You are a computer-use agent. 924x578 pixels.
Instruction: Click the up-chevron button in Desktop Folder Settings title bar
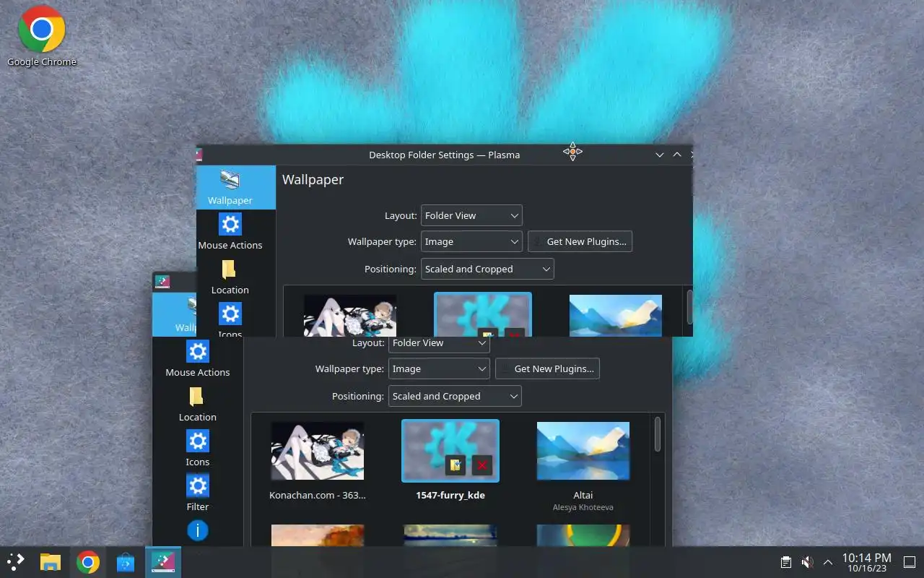(x=677, y=155)
